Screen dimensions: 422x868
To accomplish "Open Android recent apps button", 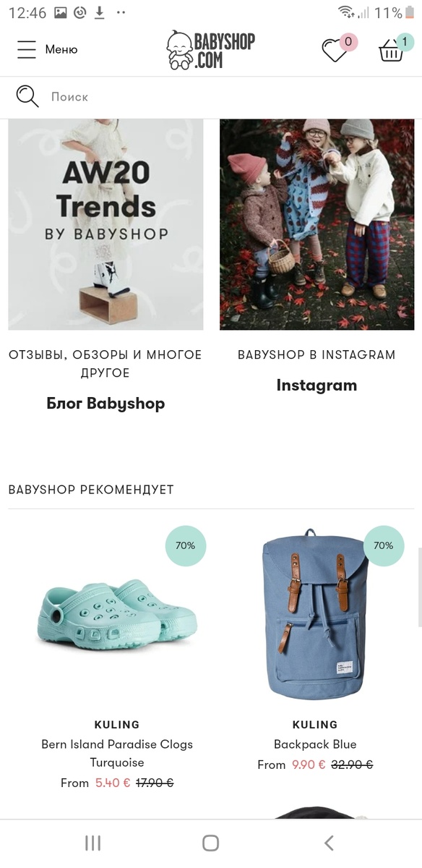I will (x=92, y=843).
